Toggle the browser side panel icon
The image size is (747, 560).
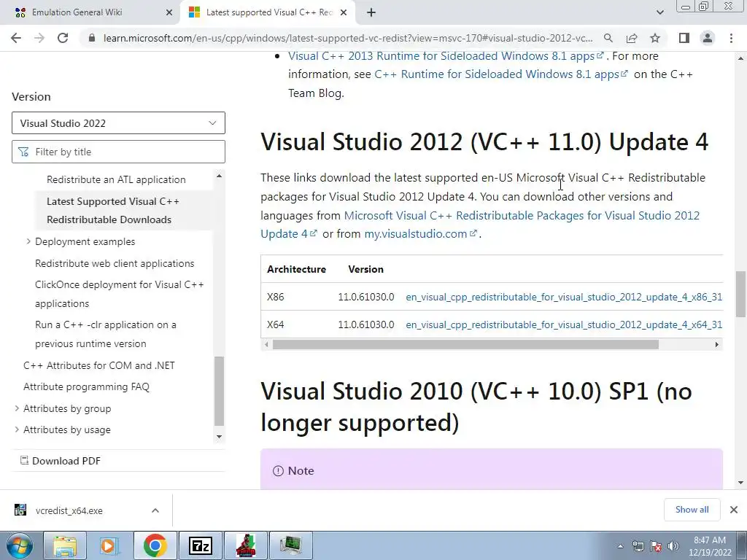pyautogui.click(x=684, y=38)
